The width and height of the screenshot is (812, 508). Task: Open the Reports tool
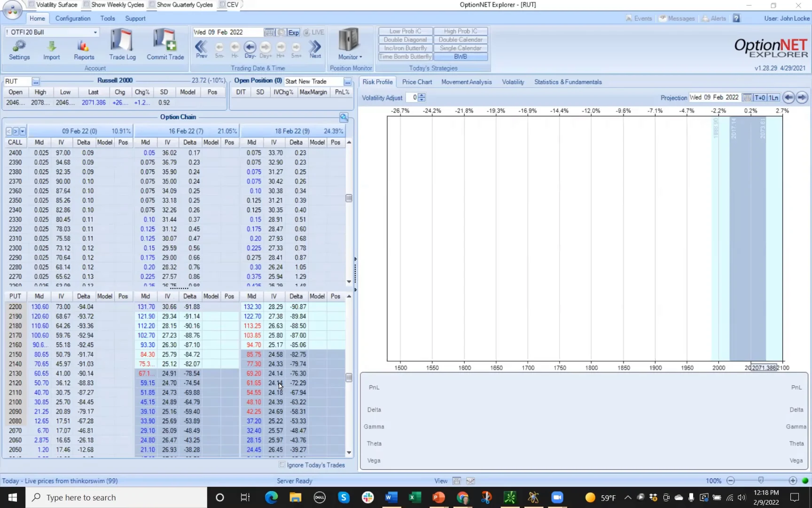pyautogui.click(x=84, y=50)
